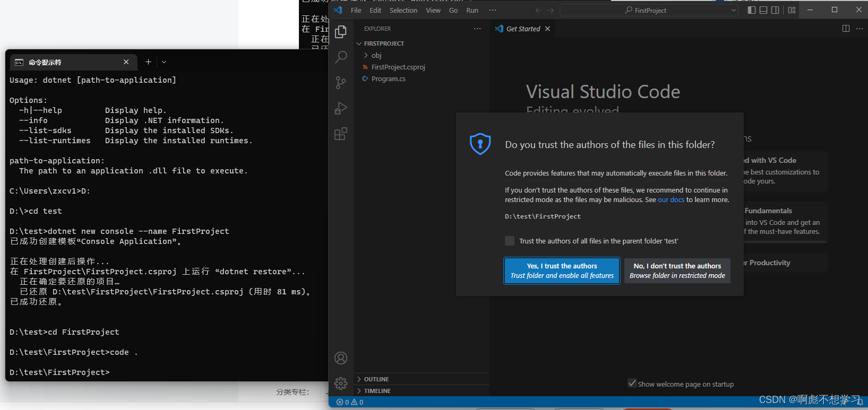
Task: Open the File menu
Action: [x=356, y=10]
